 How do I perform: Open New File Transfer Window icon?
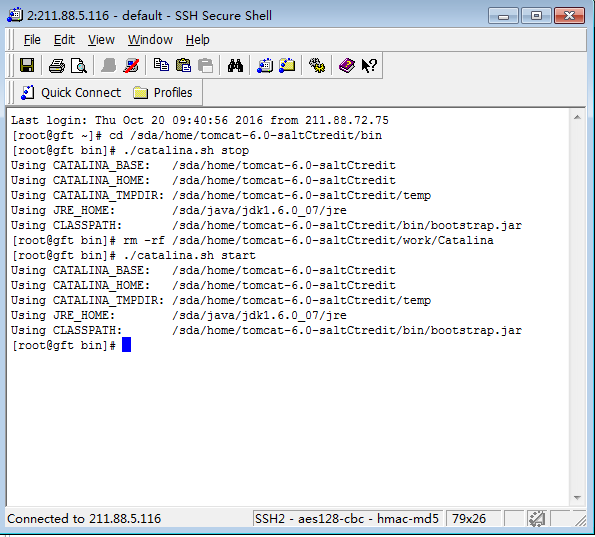287,66
